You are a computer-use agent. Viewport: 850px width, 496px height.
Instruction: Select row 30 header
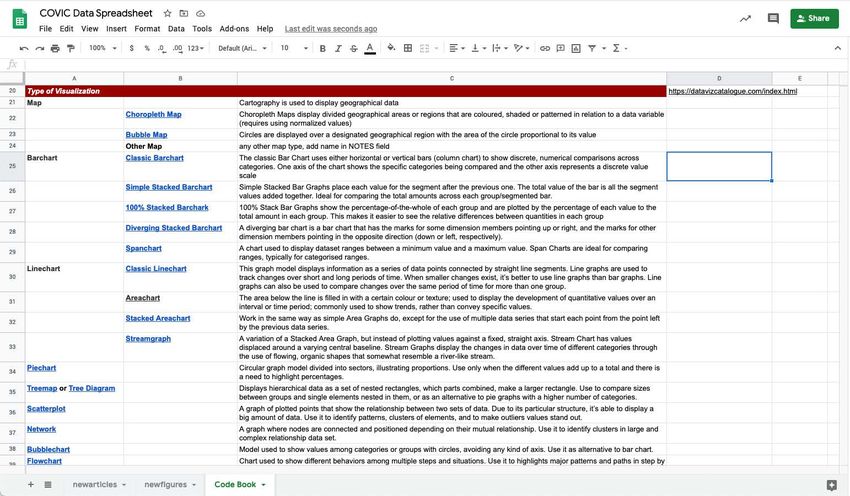(12, 277)
